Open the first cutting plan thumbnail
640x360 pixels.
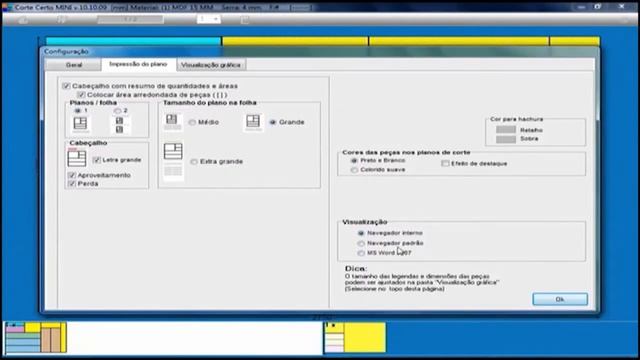point(36,337)
